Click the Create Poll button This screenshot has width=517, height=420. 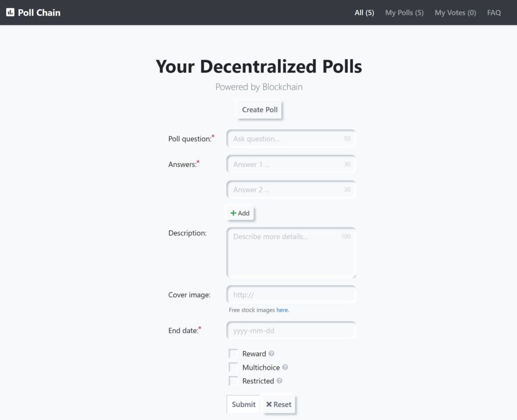pos(260,110)
